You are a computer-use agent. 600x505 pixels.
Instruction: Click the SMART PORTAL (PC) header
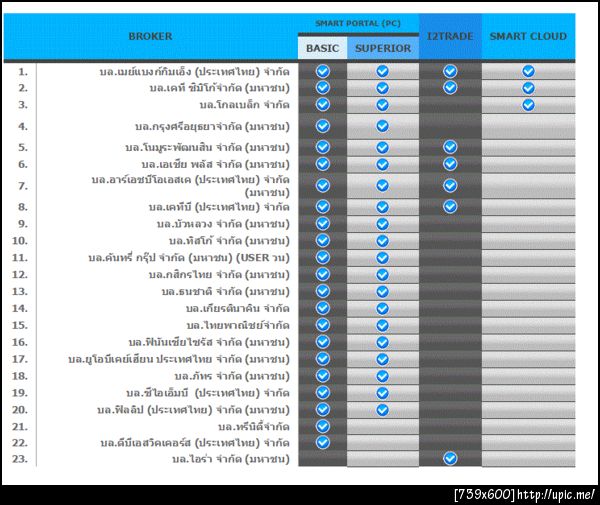pyautogui.click(x=358, y=23)
